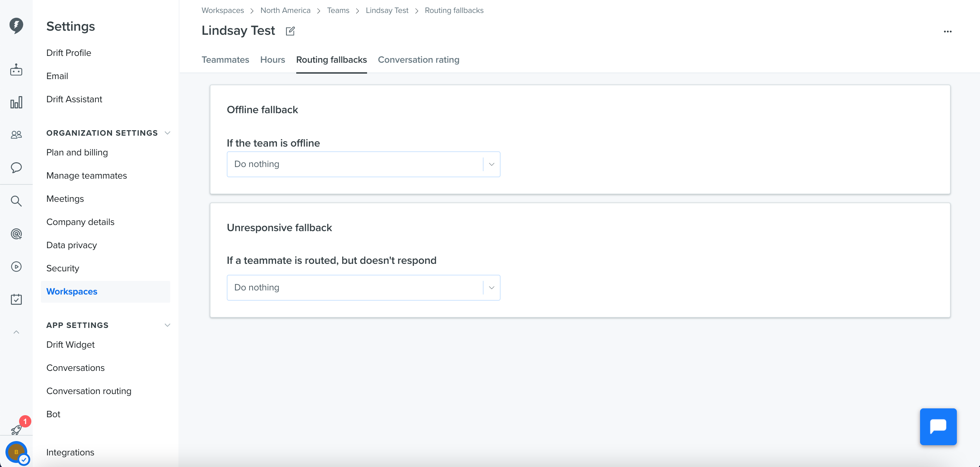Open Email settings
This screenshot has height=467, width=980.
[57, 76]
